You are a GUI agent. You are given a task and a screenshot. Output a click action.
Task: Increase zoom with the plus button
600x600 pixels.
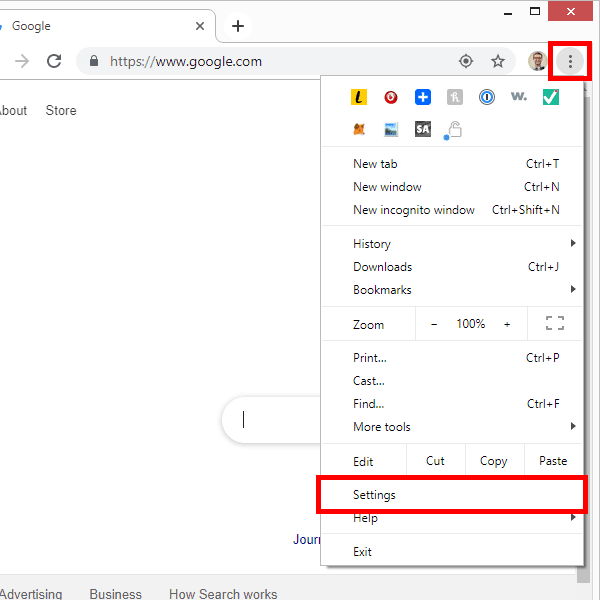(507, 324)
